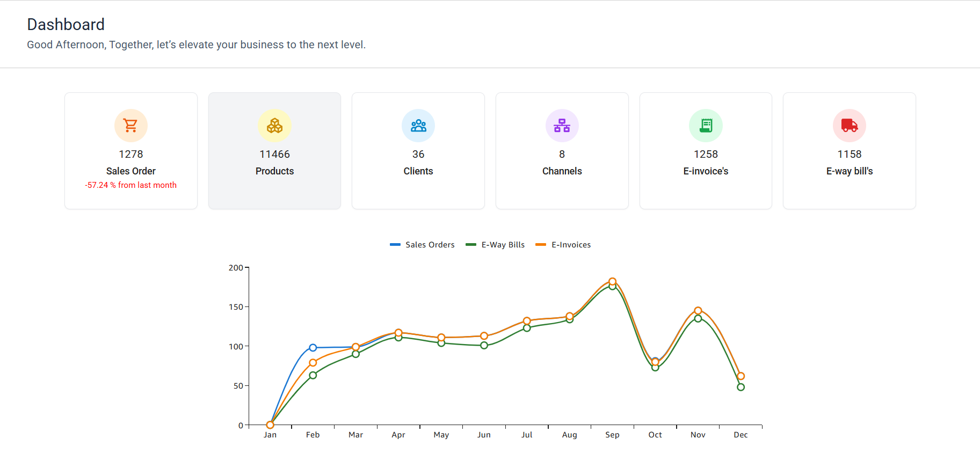Toggle E-Way Bills series in chart legend

(x=503, y=245)
